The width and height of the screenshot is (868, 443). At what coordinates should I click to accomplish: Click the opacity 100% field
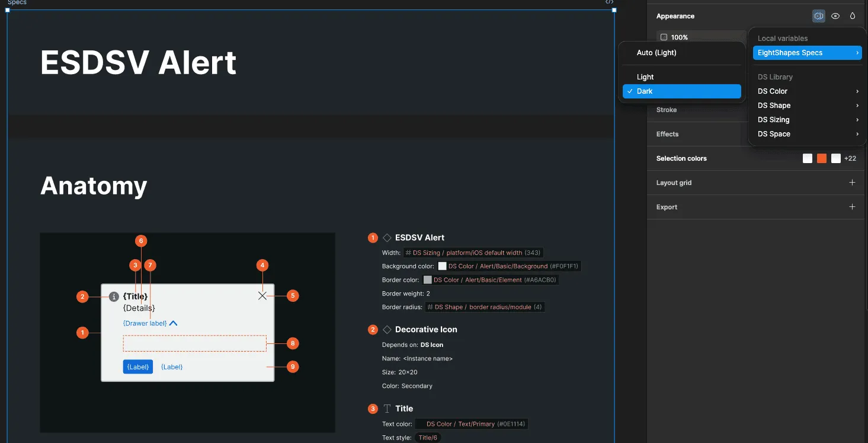click(x=701, y=37)
